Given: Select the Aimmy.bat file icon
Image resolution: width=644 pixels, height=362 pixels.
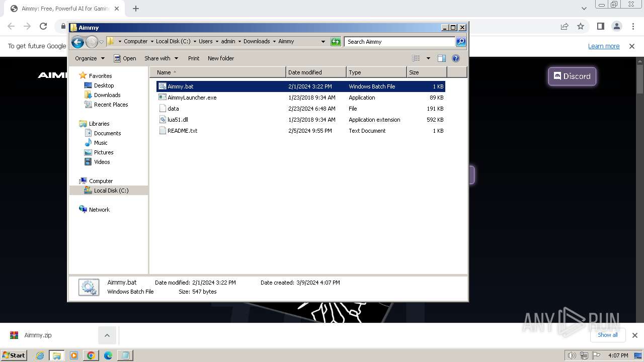Looking at the screenshot, I should pyautogui.click(x=163, y=86).
